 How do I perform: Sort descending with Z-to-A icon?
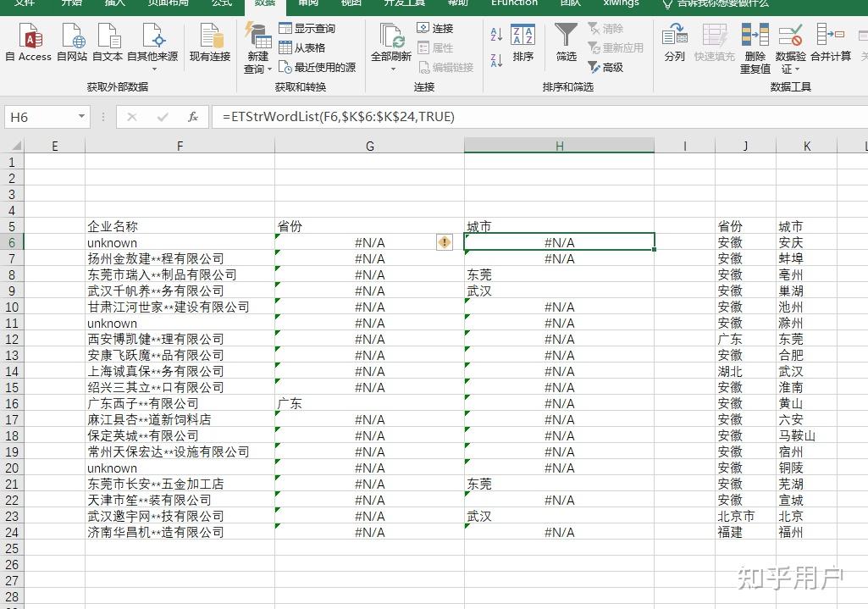(x=496, y=59)
